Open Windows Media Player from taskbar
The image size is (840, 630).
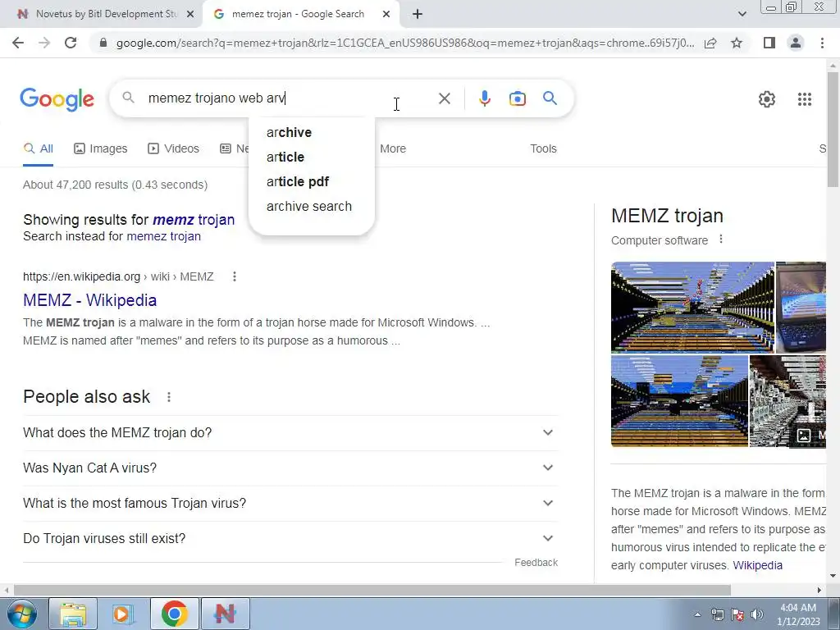point(123,614)
